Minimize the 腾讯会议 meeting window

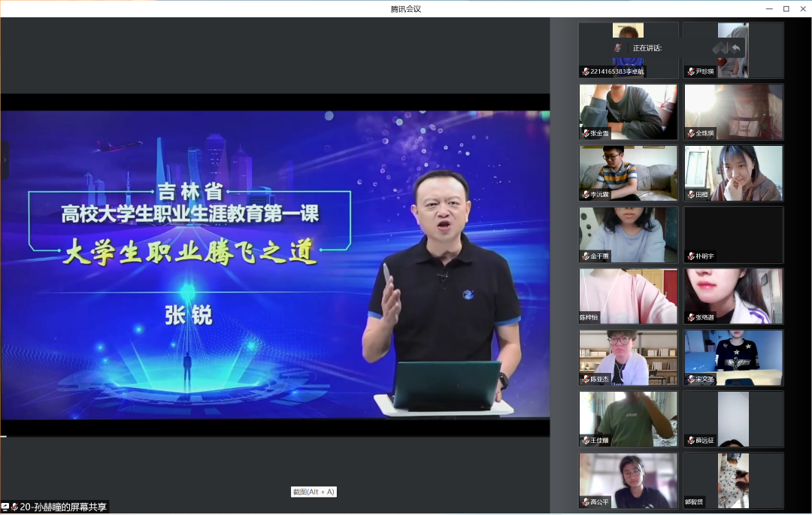pos(768,8)
